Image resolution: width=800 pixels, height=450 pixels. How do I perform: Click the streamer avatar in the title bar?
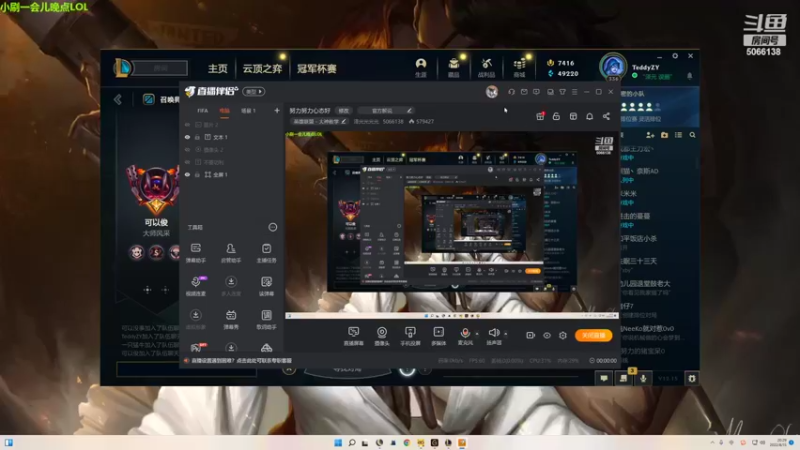coord(492,92)
